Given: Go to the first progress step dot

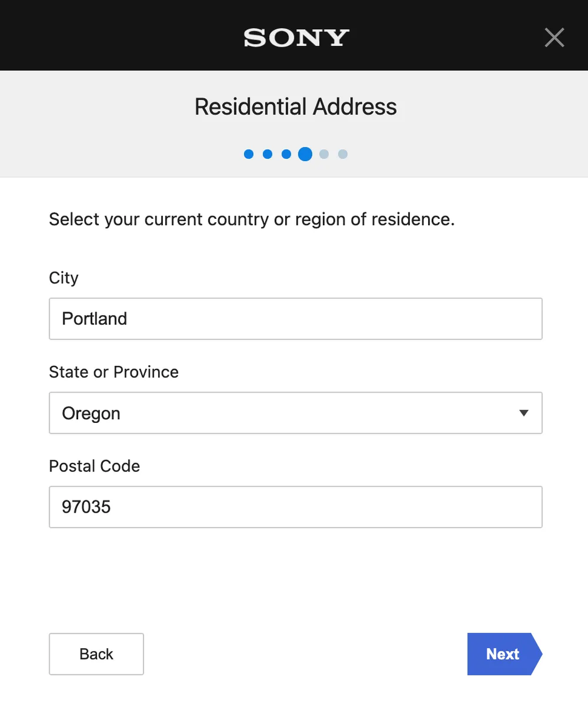Looking at the screenshot, I should point(248,154).
